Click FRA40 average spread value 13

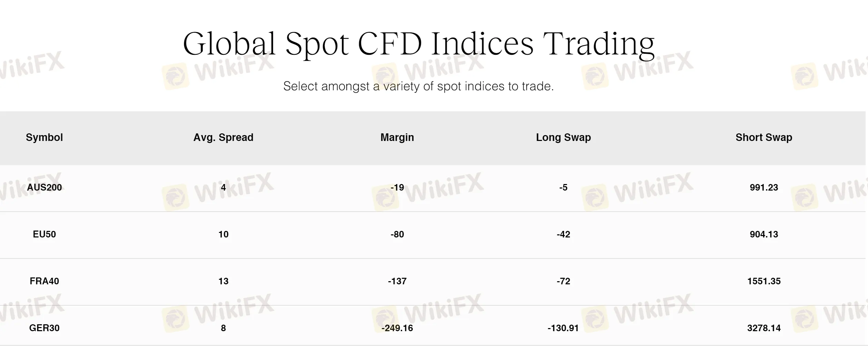click(223, 281)
